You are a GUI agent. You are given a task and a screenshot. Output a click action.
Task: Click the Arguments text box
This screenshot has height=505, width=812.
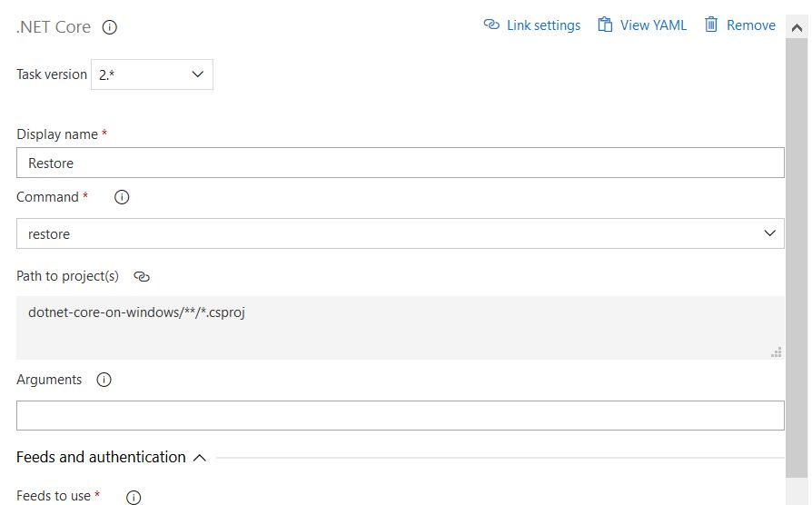tap(400, 415)
